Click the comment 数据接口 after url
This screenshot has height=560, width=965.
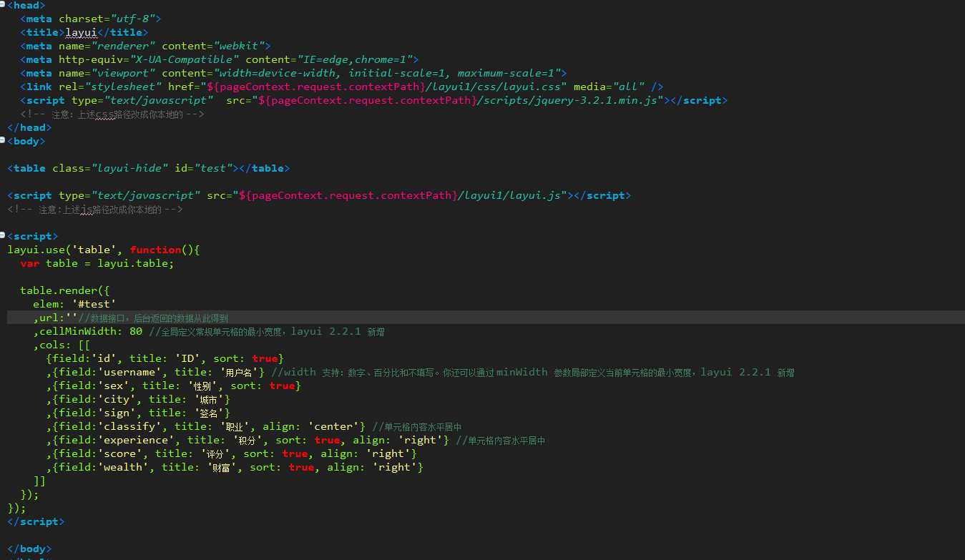tap(153, 318)
